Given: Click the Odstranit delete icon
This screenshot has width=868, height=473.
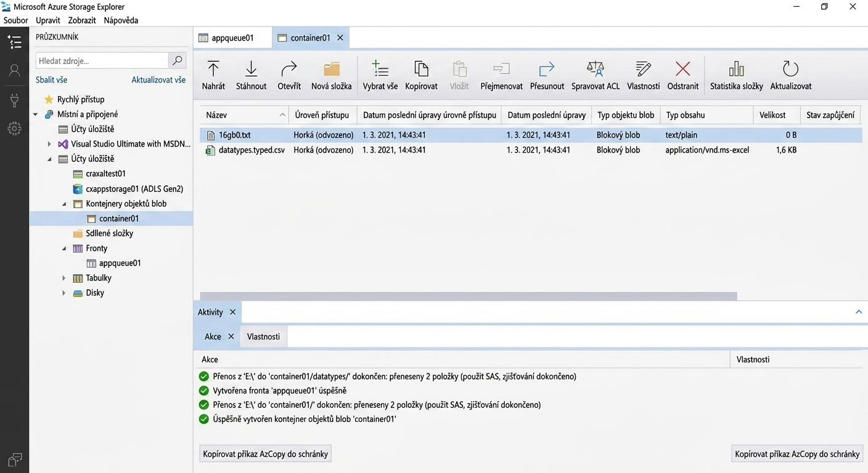Looking at the screenshot, I should pos(683,68).
